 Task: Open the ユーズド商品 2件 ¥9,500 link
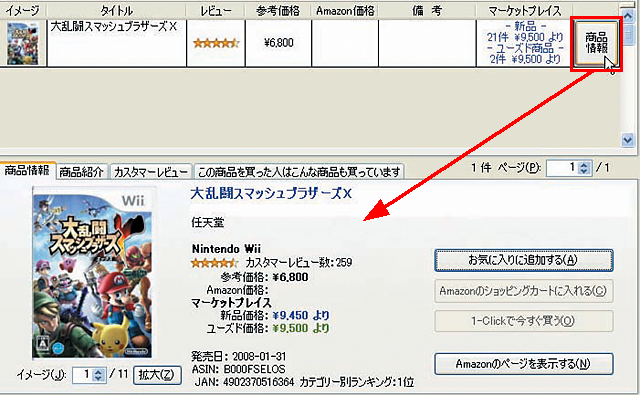point(524,53)
